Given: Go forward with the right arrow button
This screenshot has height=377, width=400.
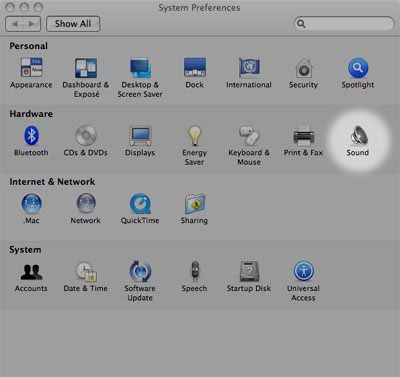Looking at the screenshot, I should (32, 24).
